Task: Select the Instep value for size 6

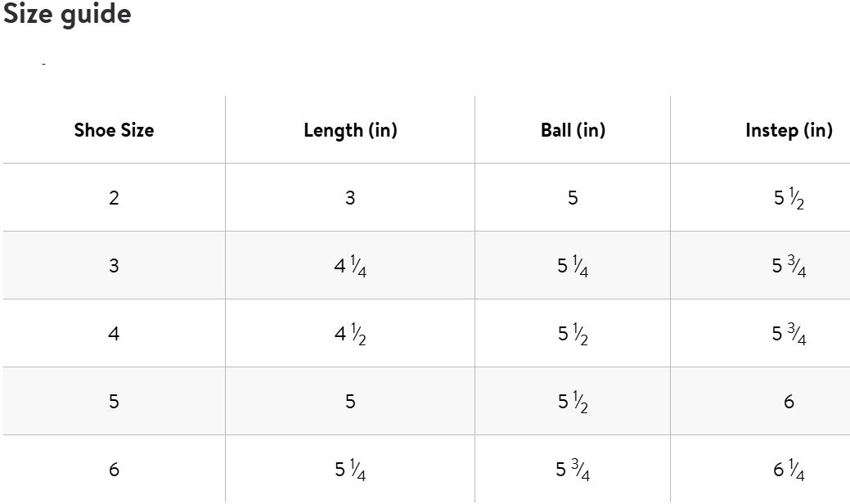Action: pyautogui.click(x=789, y=470)
